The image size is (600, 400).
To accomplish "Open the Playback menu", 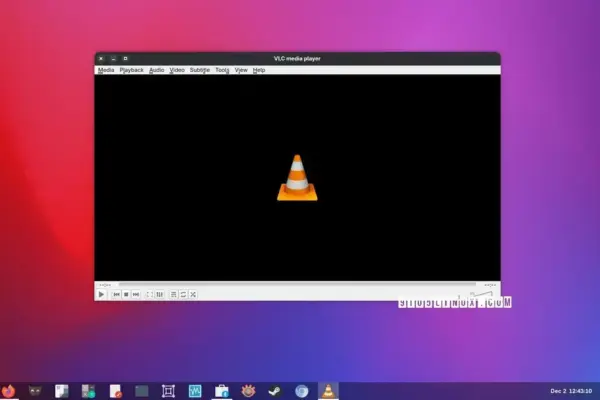I will point(132,70).
